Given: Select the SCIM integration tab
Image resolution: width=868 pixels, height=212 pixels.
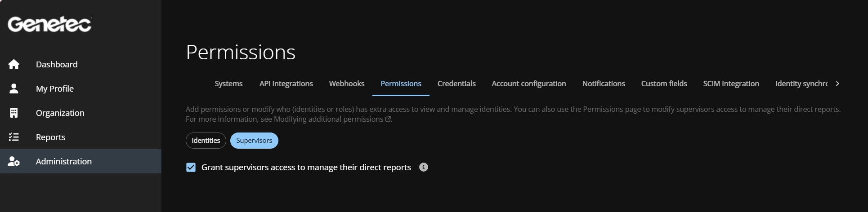Looking at the screenshot, I should tap(731, 84).
